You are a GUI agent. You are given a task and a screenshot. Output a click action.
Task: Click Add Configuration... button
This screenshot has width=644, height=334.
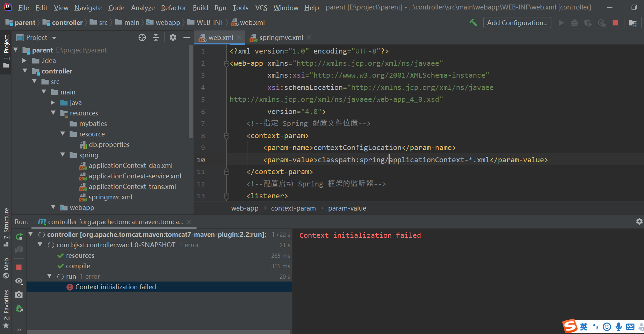tap(517, 23)
